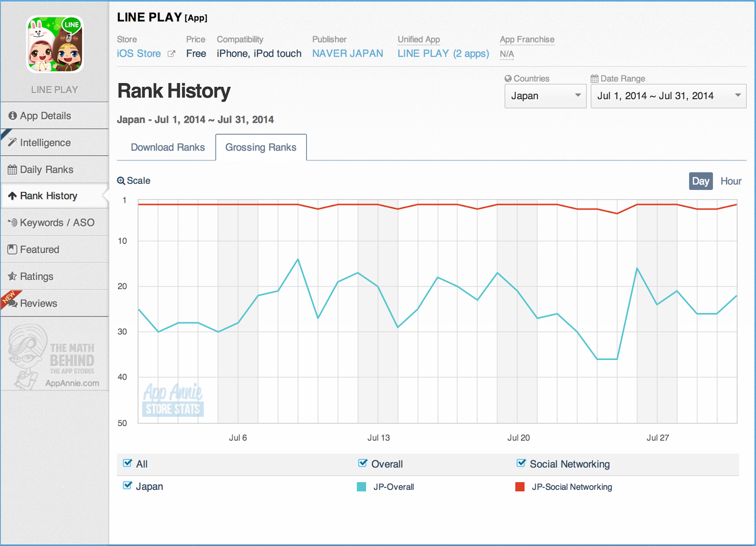The height and width of the screenshot is (546, 756).
Task: Click the calendar icon beside Date Range
Action: click(x=594, y=78)
